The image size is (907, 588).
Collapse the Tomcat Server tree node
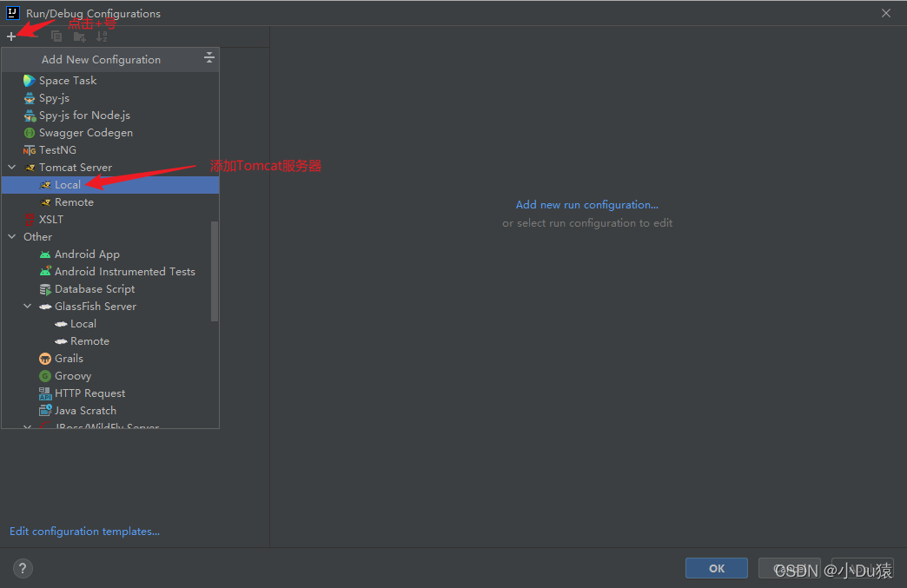(x=11, y=167)
